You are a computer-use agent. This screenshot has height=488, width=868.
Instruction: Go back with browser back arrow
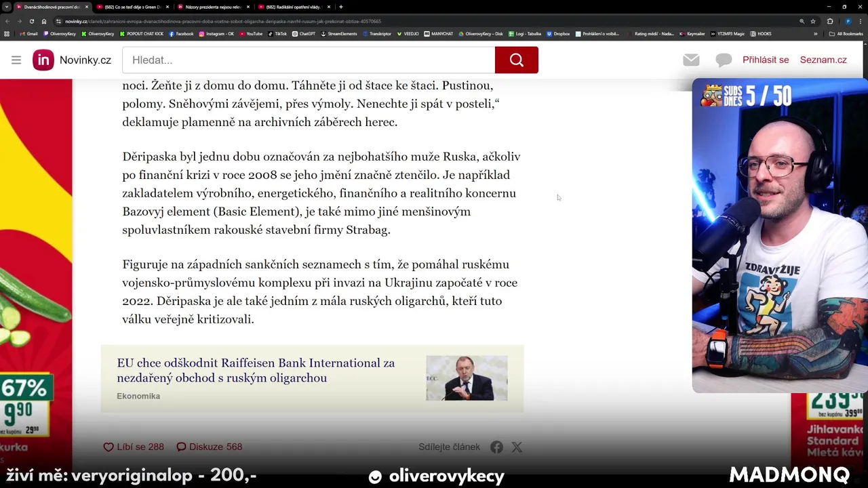click(x=7, y=21)
